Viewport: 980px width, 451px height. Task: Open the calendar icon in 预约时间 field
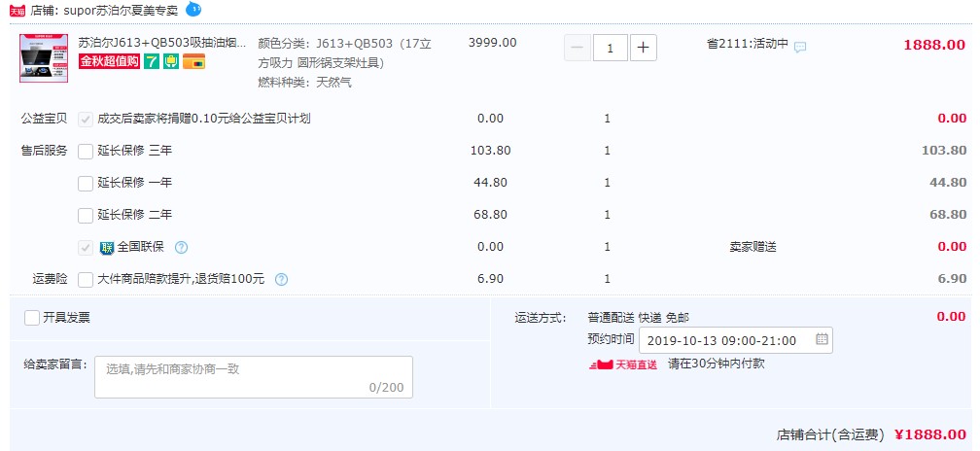(x=822, y=339)
